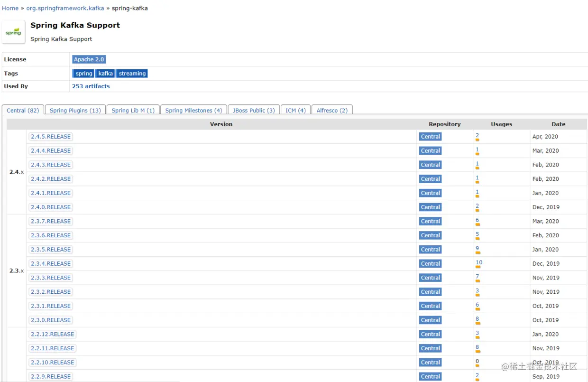Viewport: 588px width, 382px height.
Task: Open version 2.3.7.RELEASE
Action: [x=51, y=221]
